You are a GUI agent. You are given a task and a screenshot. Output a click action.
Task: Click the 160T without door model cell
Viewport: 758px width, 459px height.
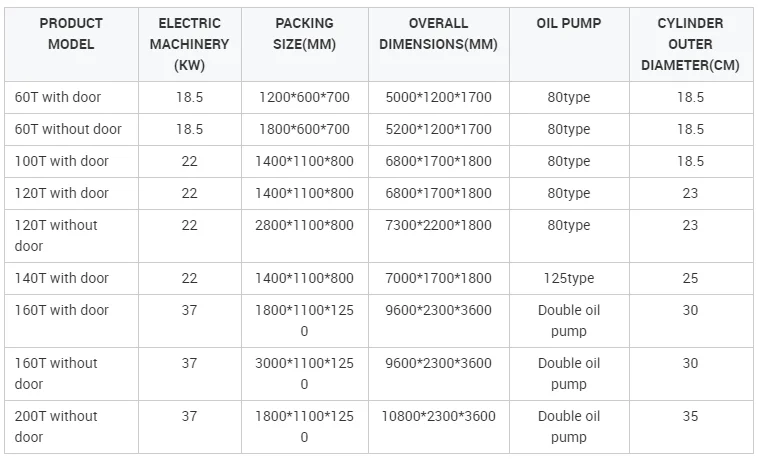pyautogui.click(x=71, y=373)
